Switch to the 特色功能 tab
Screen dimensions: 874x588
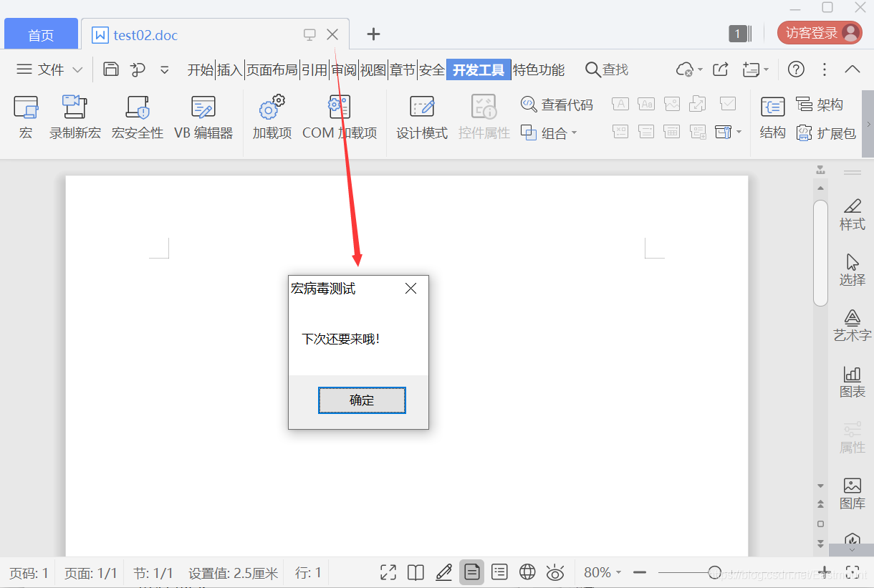[x=539, y=69]
